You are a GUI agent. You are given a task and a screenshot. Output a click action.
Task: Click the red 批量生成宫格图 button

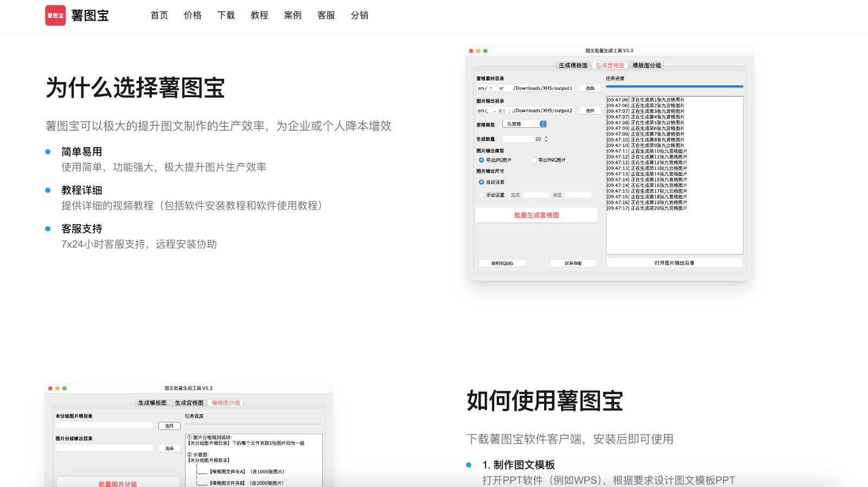537,215
